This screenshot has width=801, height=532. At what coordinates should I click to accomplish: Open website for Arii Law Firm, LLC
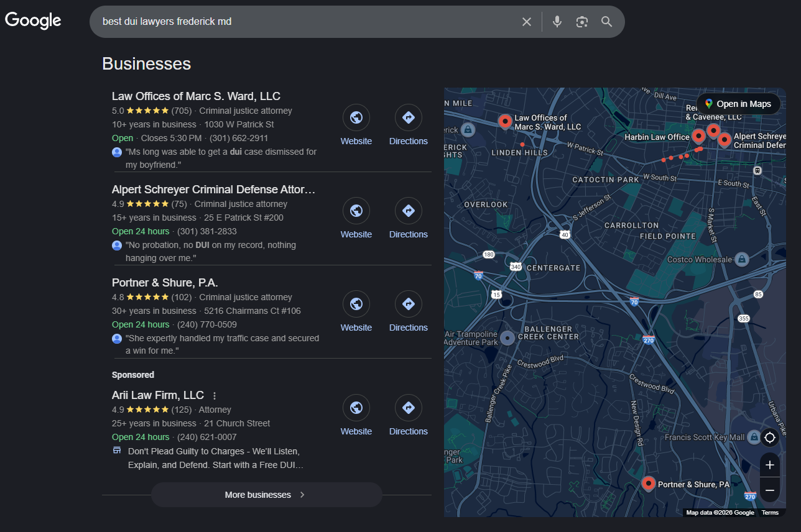point(356,415)
